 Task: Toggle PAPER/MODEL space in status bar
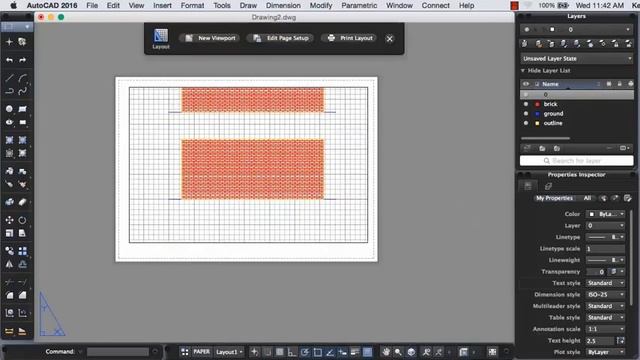(202, 352)
